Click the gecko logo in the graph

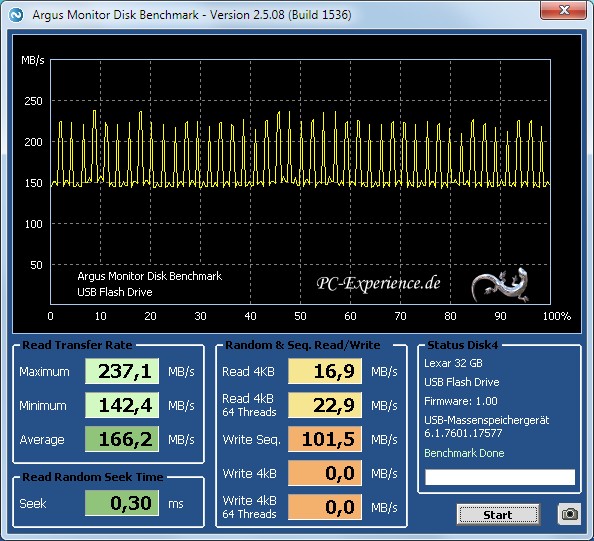pos(500,284)
